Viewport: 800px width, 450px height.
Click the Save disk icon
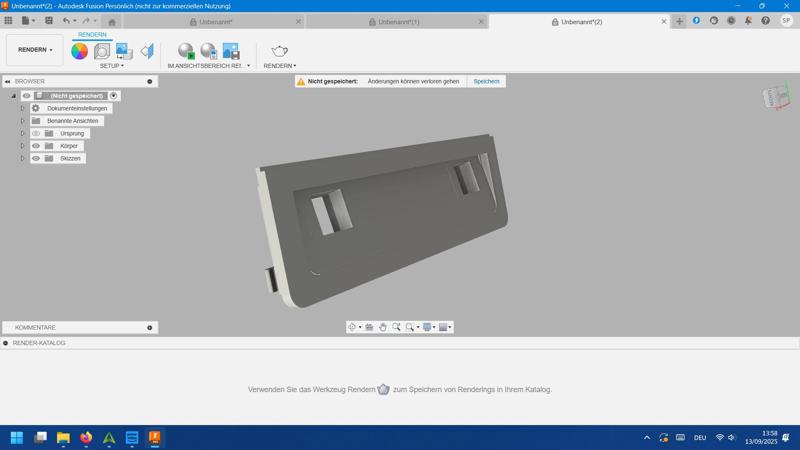[48, 21]
